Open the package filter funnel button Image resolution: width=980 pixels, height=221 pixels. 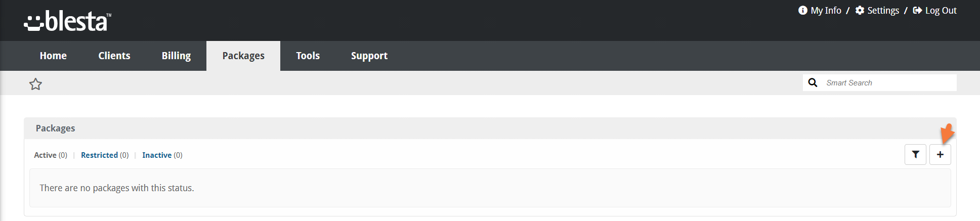pos(915,155)
